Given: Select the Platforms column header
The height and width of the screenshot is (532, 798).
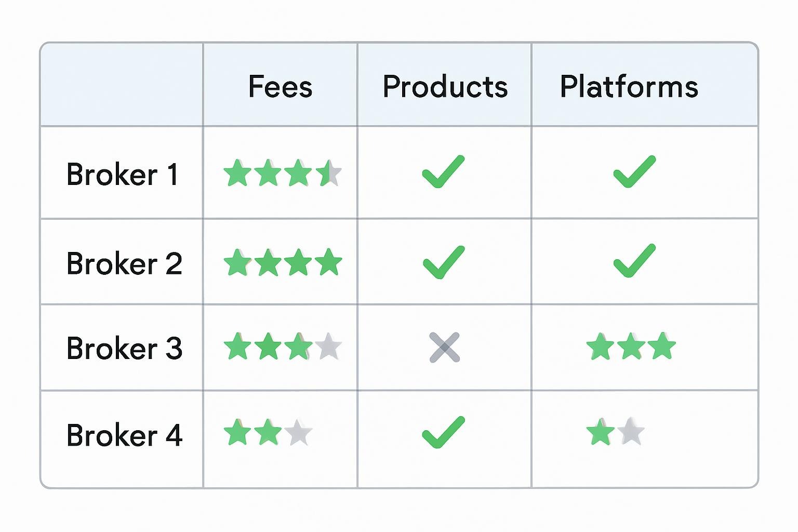Looking at the screenshot, I should coord(629,86).
